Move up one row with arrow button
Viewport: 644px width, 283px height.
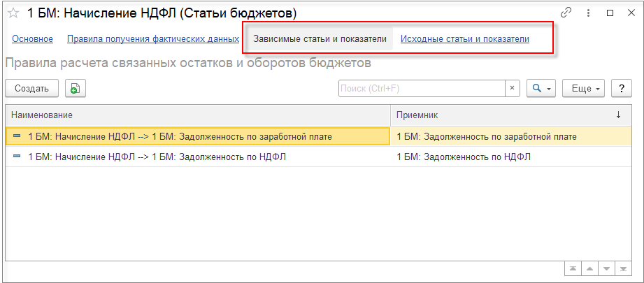point(589,268)
